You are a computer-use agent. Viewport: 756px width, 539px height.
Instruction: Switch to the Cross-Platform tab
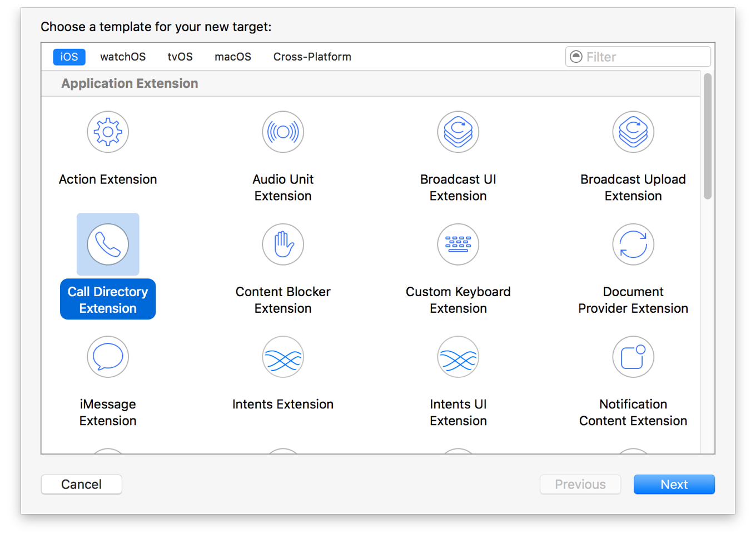tap(312, 56)
